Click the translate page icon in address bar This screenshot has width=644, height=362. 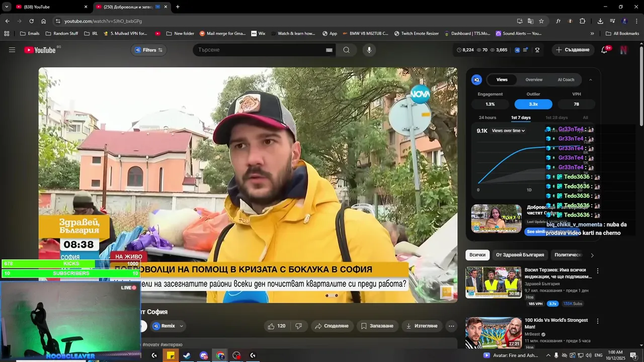(530, 21)
